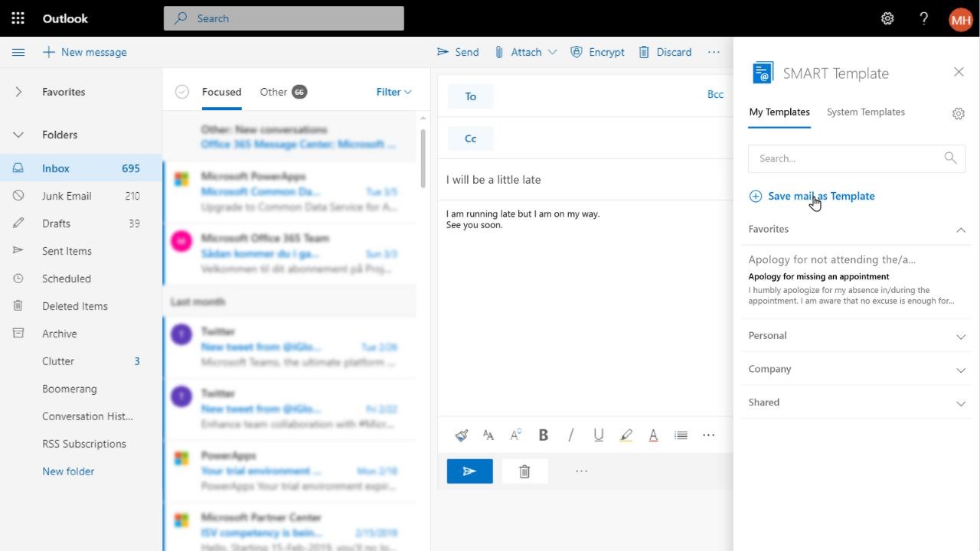
Task: Click the Drafts pencil icon
Action: pos(18,223)
